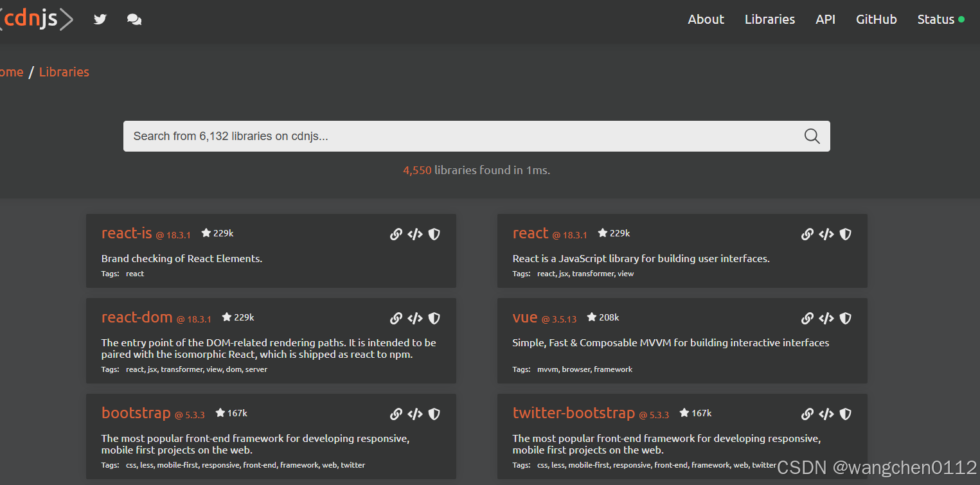This screenshot has width=980, height=485.
Task: Open the vue library page
Action: 525,317
